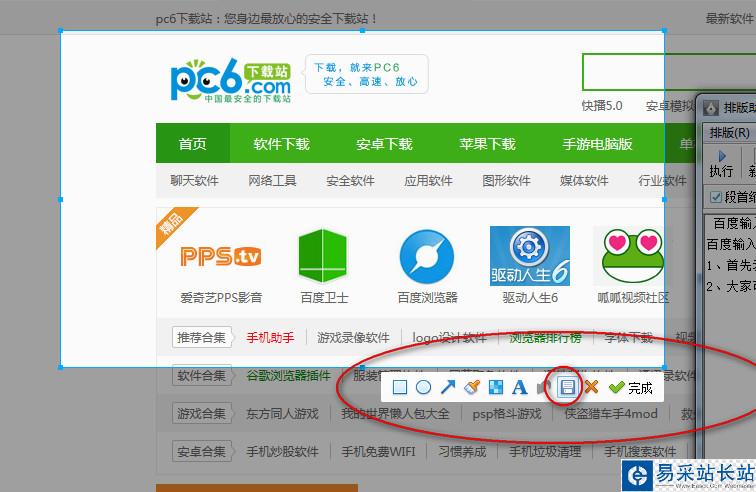
Task: Select the rectangle tool in screenshot toolbar
Action: click(400, 387)
